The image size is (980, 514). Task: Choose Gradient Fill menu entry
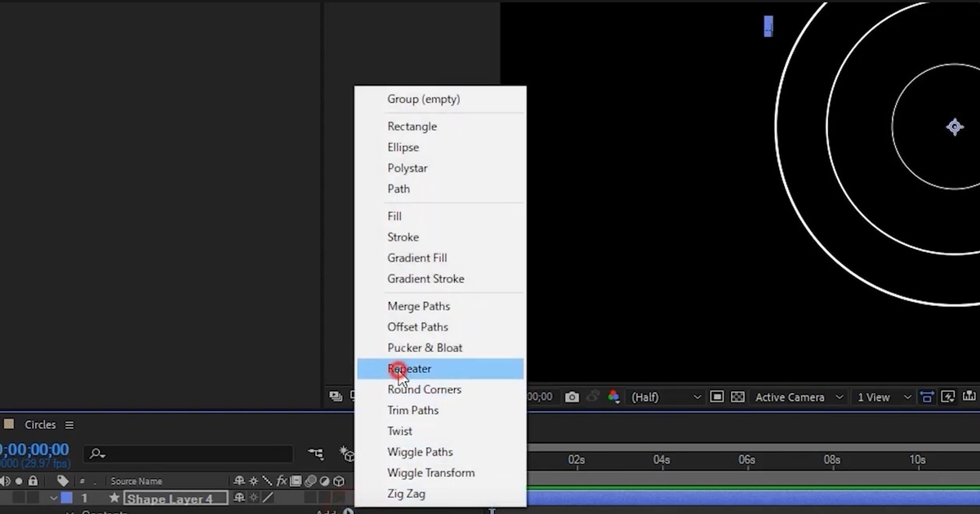tap(441, 258)
